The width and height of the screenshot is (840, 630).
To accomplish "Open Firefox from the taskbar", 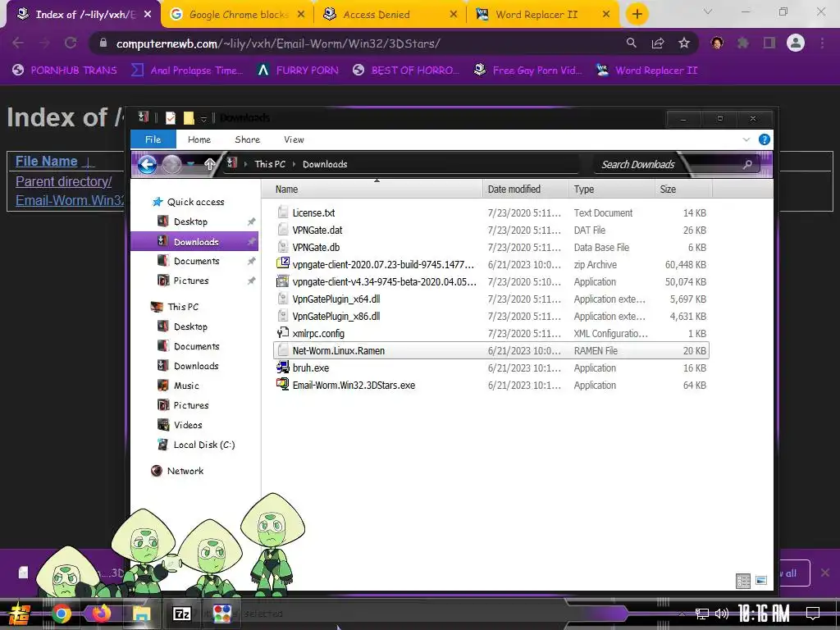I will coord(101,614).
